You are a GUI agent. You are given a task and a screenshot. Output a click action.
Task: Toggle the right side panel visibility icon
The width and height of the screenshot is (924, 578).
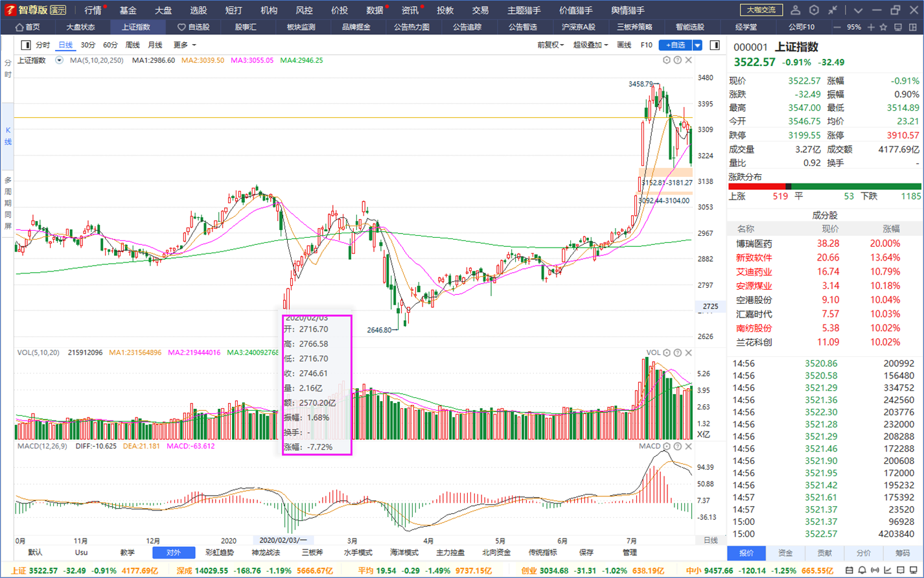(x=715, y=45)
